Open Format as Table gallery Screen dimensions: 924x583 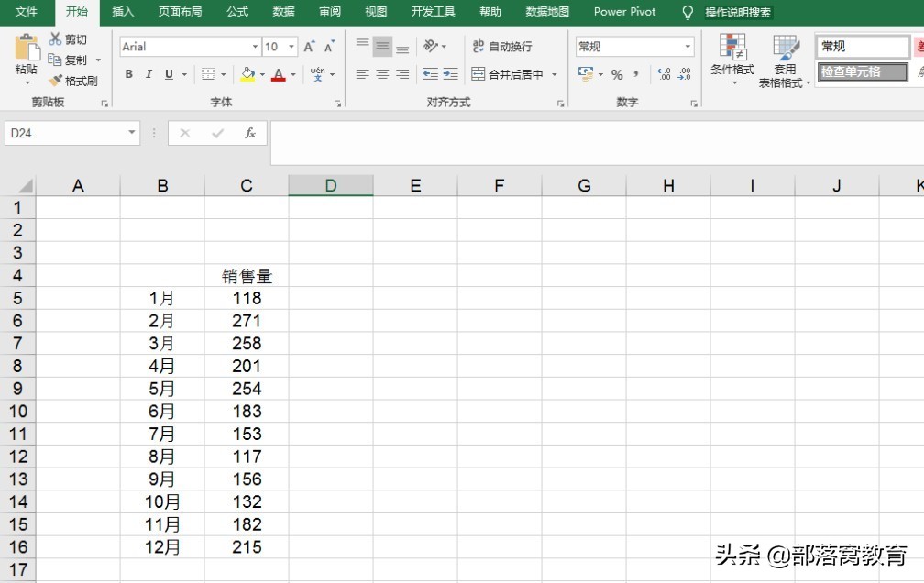[x=785, y=60]
